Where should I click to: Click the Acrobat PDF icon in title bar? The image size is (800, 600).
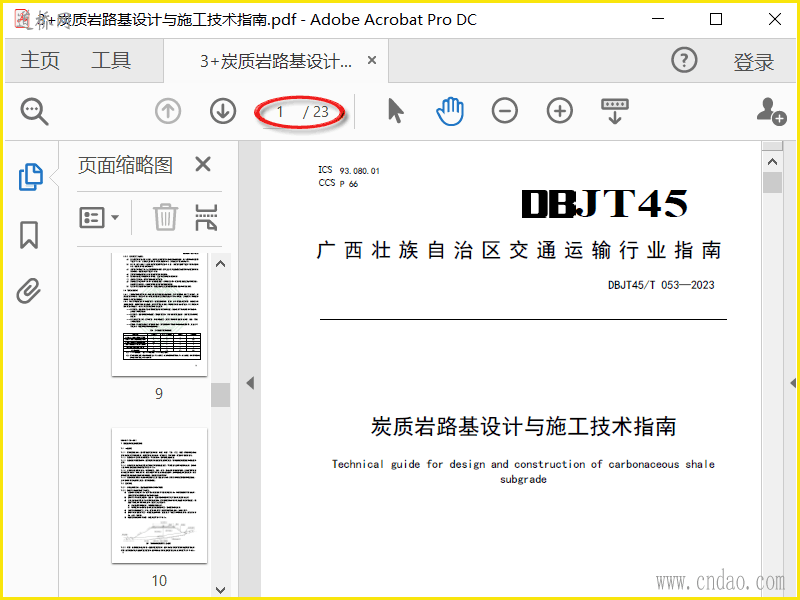(23, 19)
